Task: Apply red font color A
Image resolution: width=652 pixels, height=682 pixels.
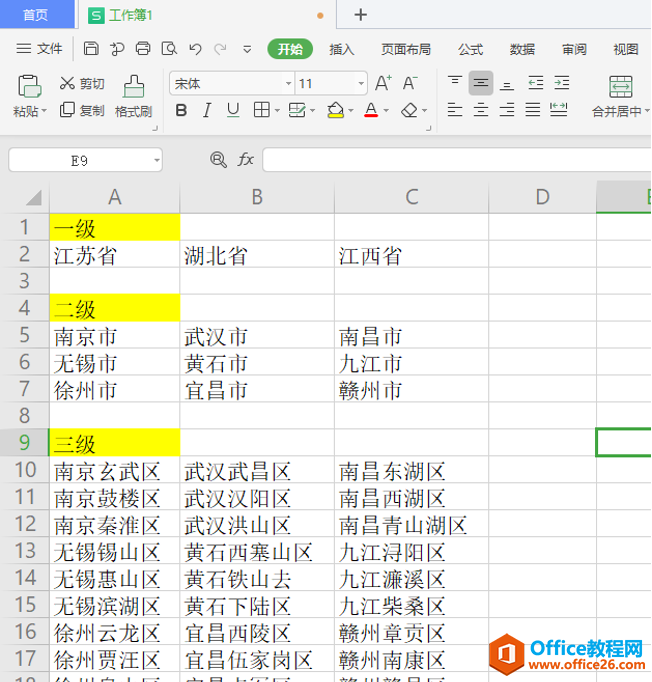Action: tap(371, 110)
